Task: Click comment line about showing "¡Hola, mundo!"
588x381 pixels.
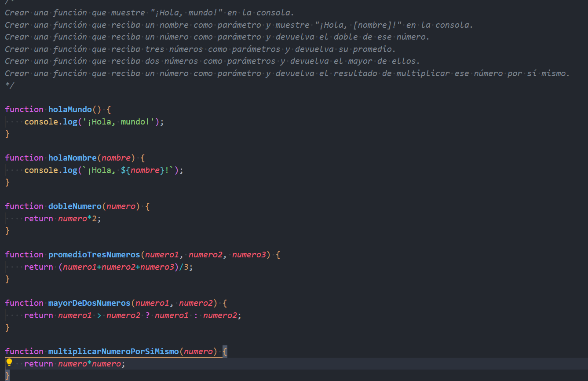Action: 150,13
